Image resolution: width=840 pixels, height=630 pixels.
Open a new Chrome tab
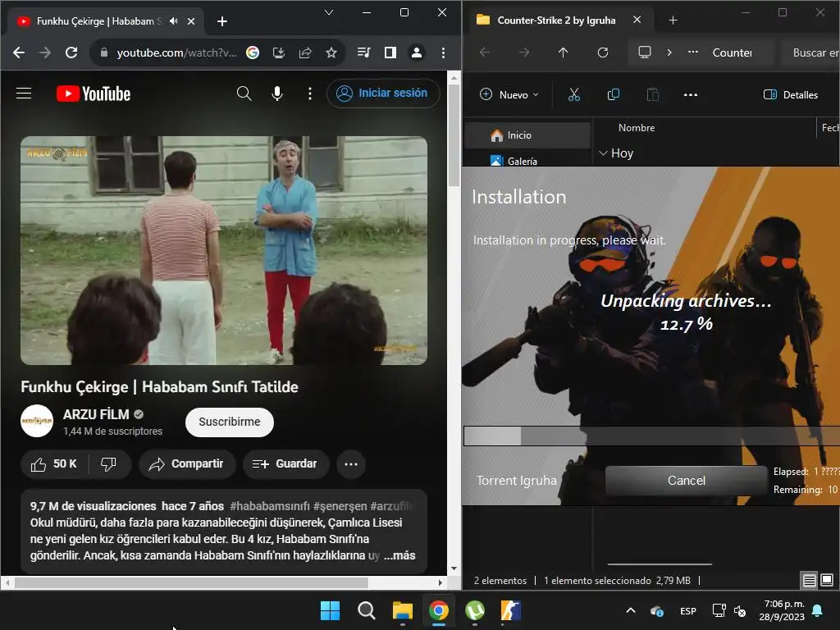[222, 21]
